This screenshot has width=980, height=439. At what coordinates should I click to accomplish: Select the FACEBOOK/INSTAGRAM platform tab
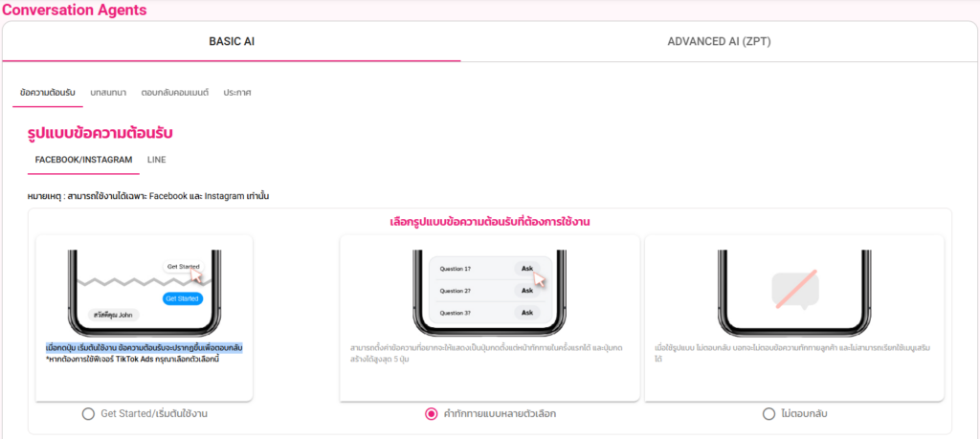pos(83,160)
